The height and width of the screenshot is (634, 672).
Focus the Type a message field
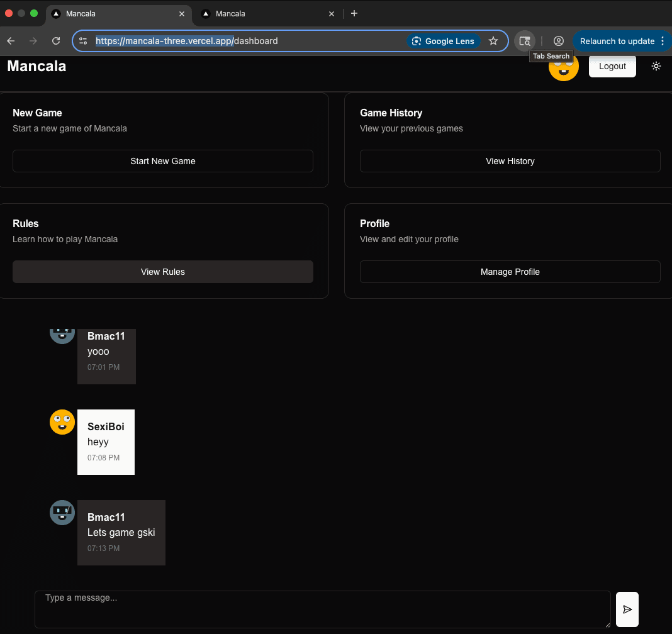coord(322,609)
